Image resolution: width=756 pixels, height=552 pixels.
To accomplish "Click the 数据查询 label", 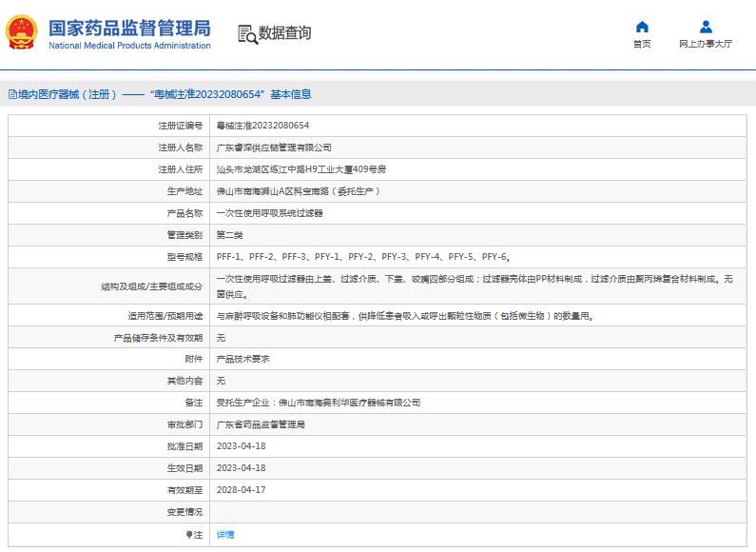I will coord(284,33).
